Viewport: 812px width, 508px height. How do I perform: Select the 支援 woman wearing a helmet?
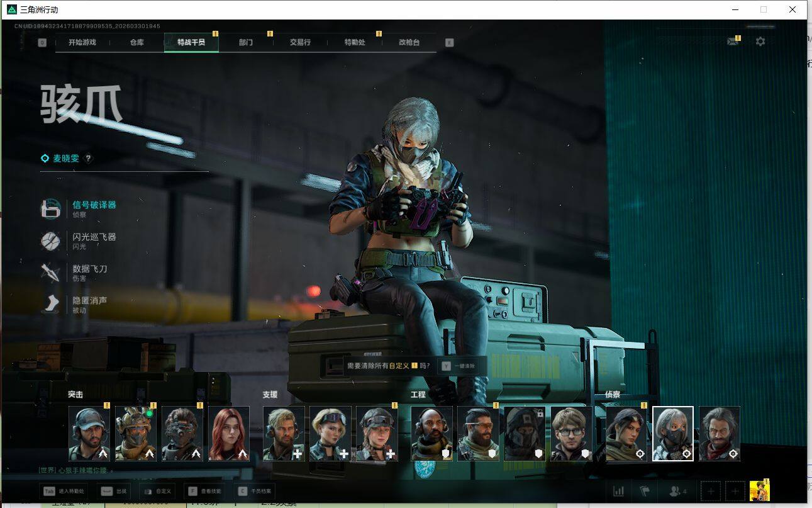[377, 434]
